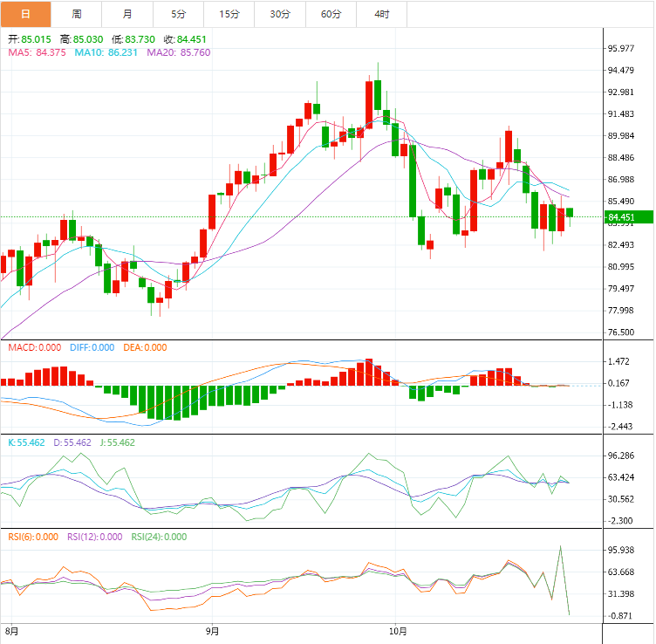Switch to the 月 monthly tab
The width and height of the screenshot is (656, 644).
coord(128,14)
